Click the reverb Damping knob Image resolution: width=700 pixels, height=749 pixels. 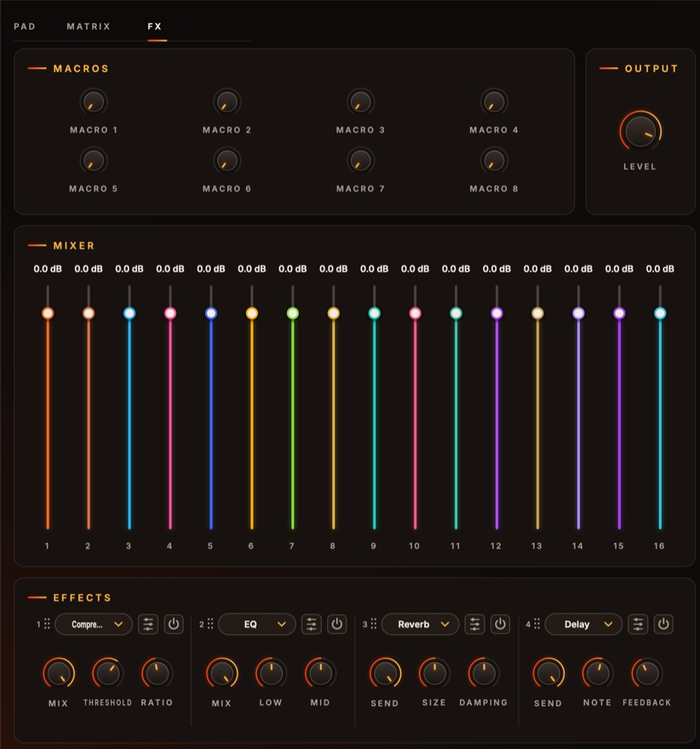pyautogui.click(x=483, y=673)
